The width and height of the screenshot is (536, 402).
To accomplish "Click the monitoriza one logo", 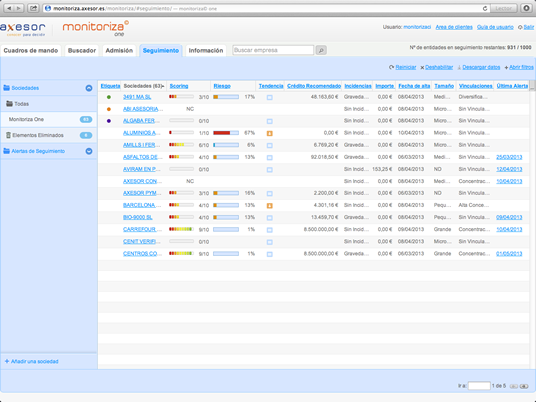I will [95, 28].
